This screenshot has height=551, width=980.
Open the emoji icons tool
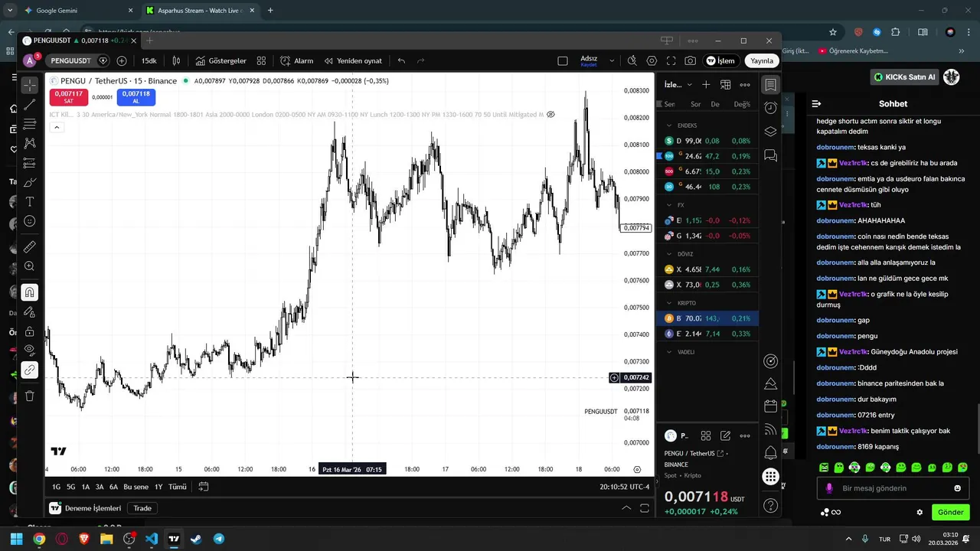tap(29, 221)
